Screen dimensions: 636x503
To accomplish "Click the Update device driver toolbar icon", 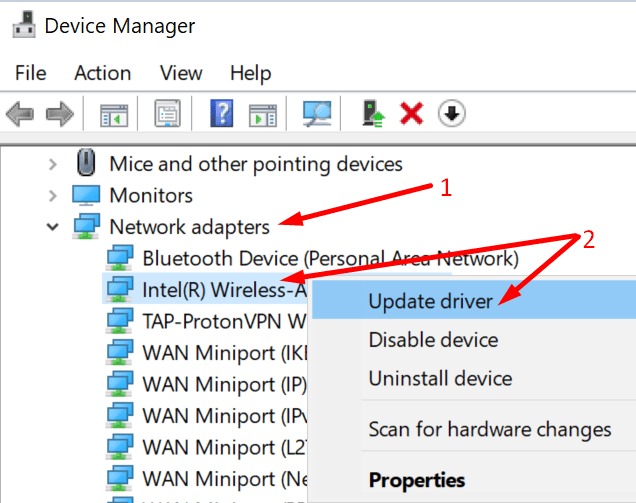I will (x=373, y=114).
